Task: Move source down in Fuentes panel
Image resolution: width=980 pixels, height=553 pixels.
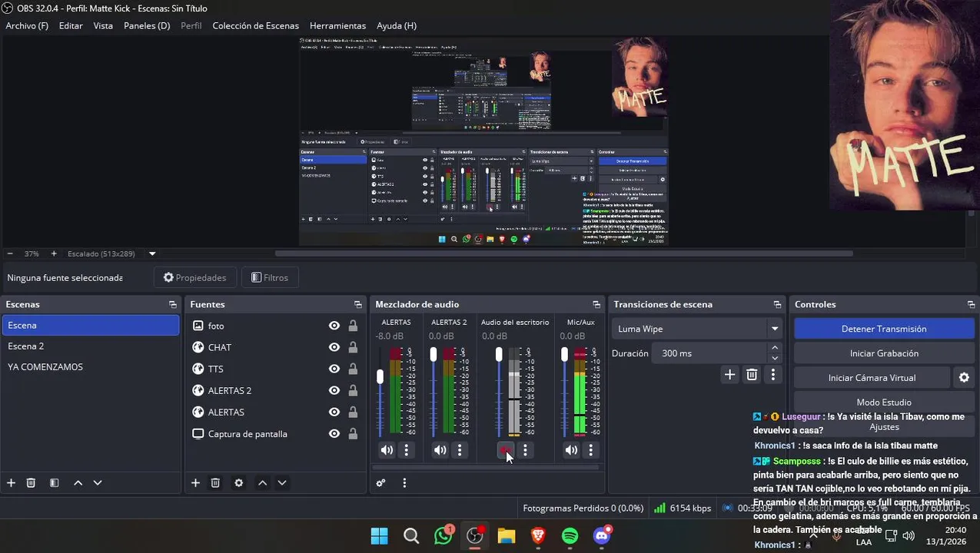Action: pos(282,483)
